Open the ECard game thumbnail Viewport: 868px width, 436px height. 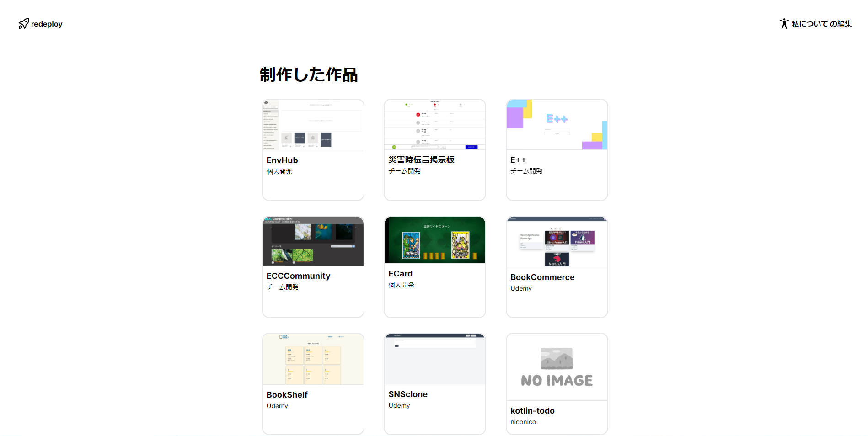435,240
